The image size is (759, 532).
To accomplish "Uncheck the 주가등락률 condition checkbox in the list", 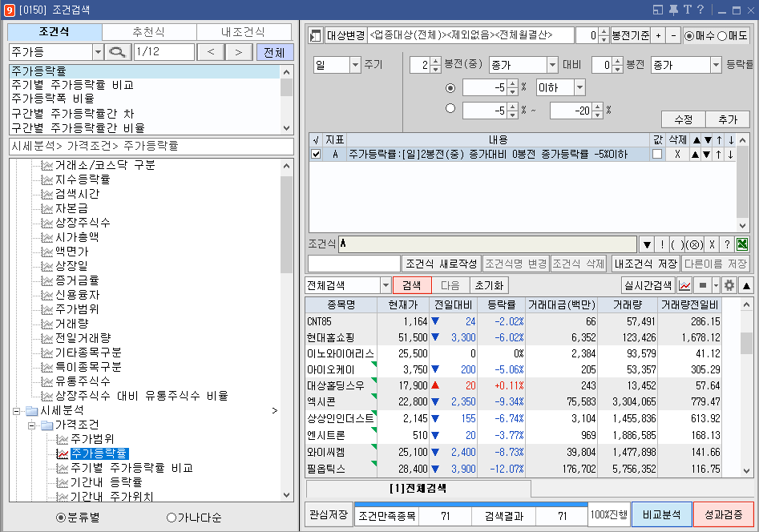I will point(316,154).
